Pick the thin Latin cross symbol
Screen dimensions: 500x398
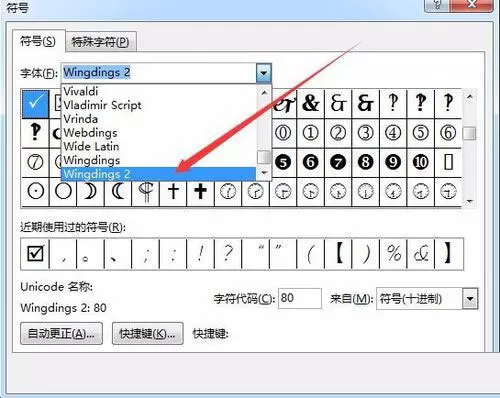173,192
